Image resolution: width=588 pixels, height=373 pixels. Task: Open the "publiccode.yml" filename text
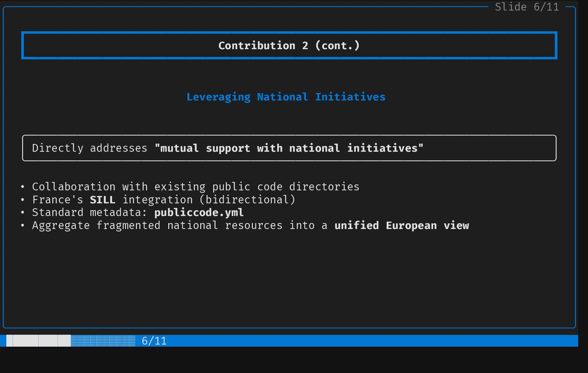click(199, 212)
